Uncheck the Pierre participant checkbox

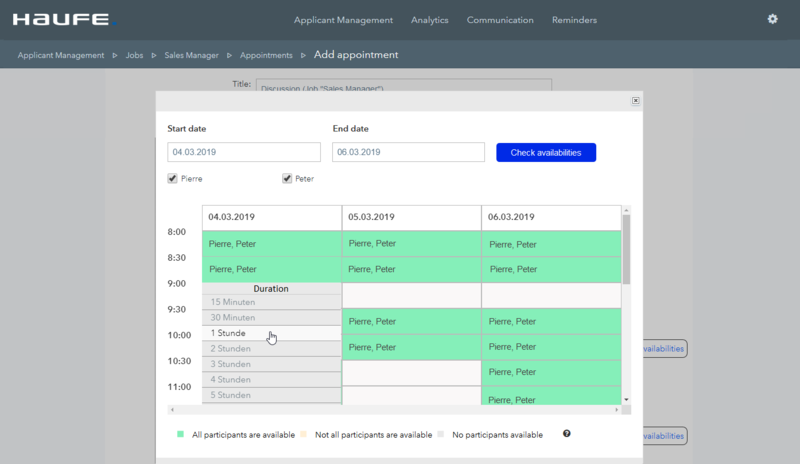point(172,178)
